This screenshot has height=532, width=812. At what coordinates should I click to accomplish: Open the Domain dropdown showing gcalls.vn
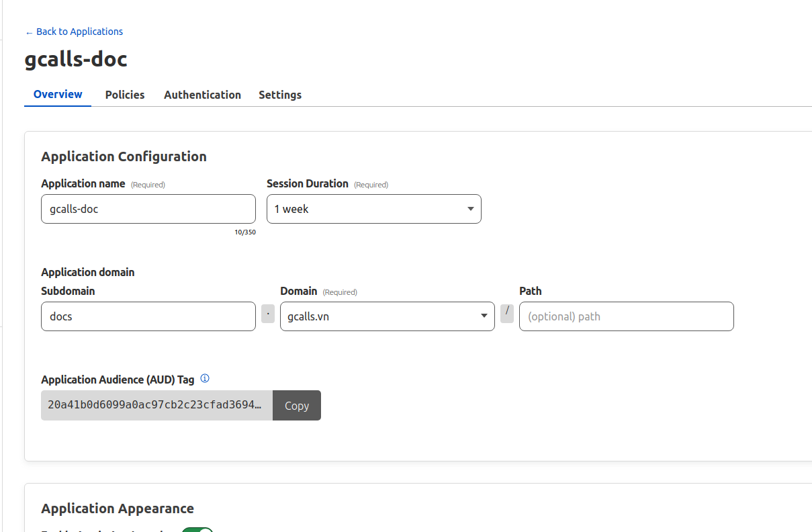(x=387, y=316)
